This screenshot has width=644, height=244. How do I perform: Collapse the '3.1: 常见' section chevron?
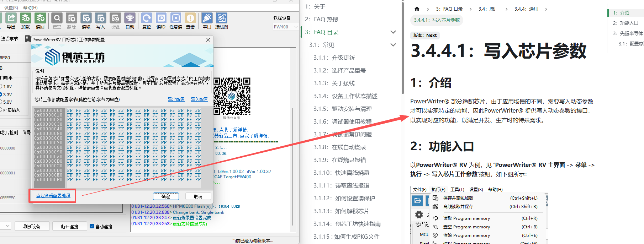tap(393, 45)
